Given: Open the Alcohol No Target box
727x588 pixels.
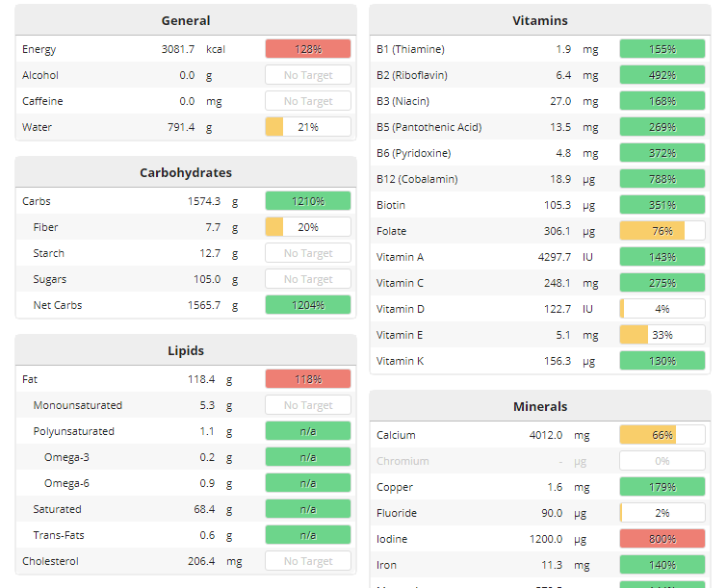Looking at the screenshot, I should tap(308, 75).
